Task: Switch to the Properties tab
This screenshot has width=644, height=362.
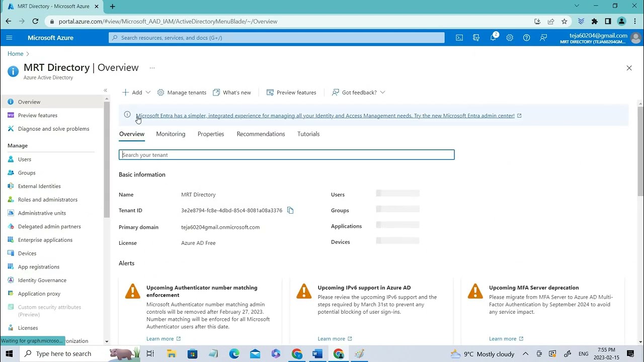Action: coord(211,134)
